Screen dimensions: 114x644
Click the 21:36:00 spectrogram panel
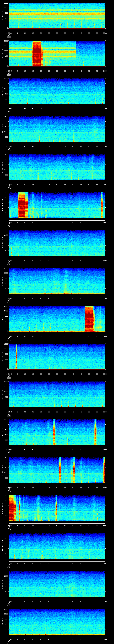point(57,546)
